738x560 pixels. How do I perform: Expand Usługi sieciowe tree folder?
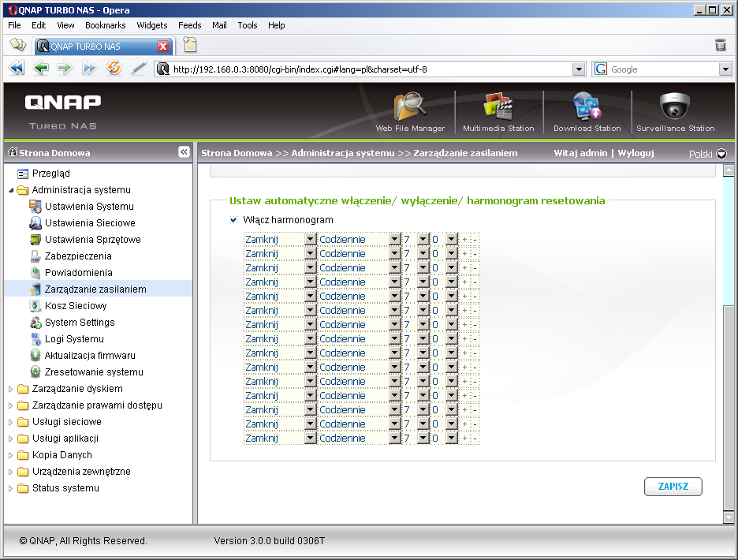point(11,421)
